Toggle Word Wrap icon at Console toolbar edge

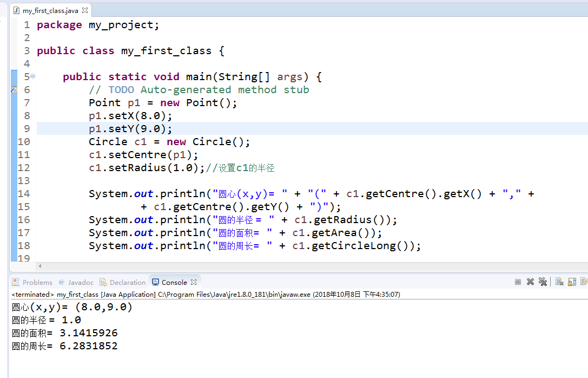584,282
